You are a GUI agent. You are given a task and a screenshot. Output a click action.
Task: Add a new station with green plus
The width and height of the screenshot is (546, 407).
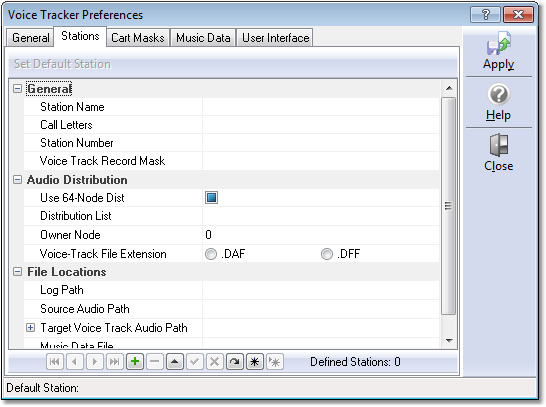click(135, 362)
